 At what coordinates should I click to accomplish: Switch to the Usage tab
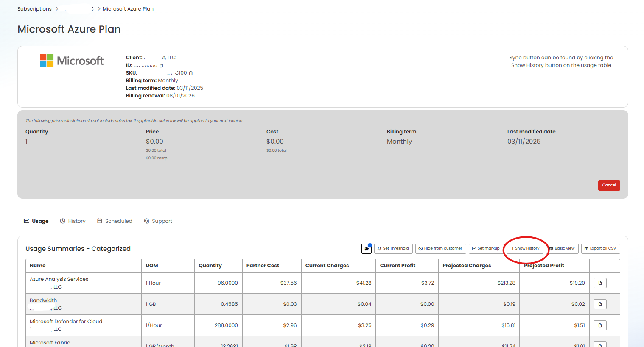coord(36,221)
